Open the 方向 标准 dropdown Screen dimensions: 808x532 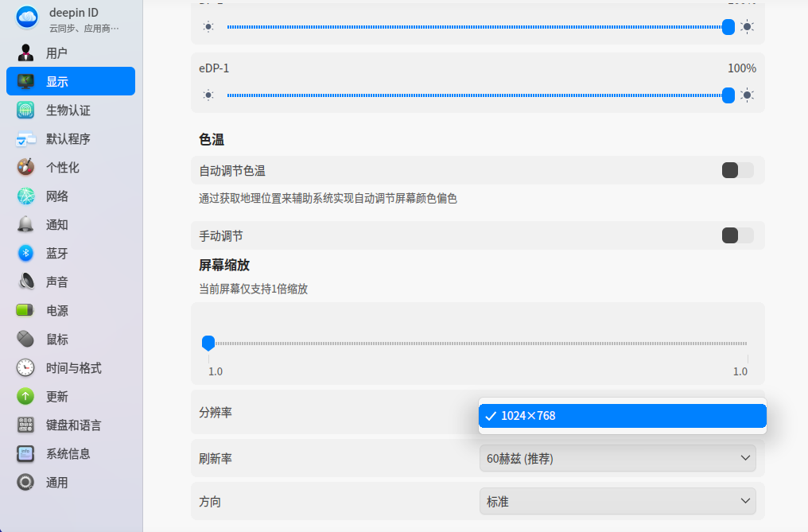[x=618, y=501]
